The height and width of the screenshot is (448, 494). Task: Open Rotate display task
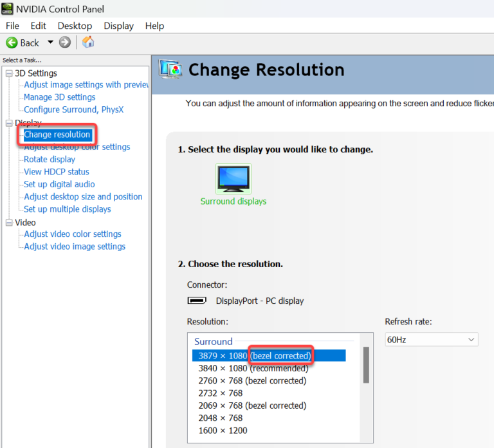(x=50, y=159)
